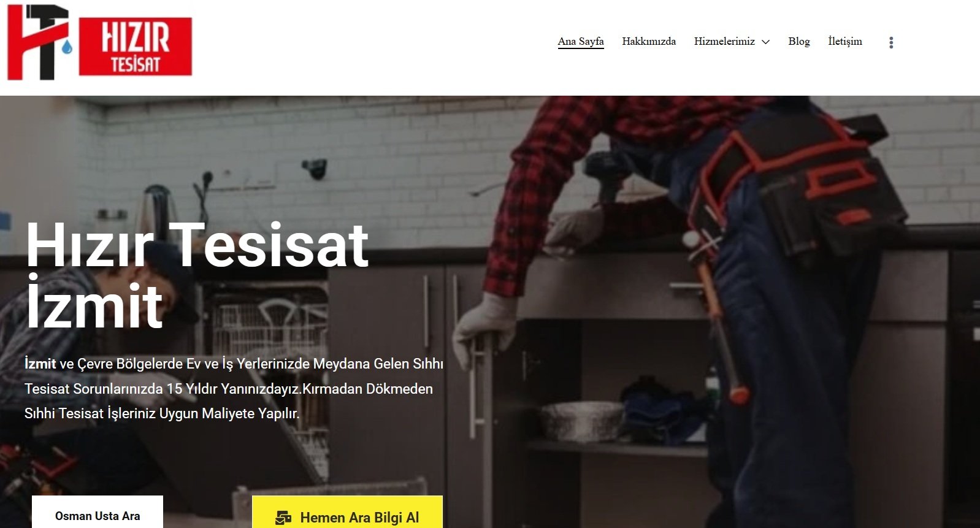Image resolution: width=980 pixels, height=528 pixels.
Task: Click the Osman Usta Ara button
Action: [98, 512]
